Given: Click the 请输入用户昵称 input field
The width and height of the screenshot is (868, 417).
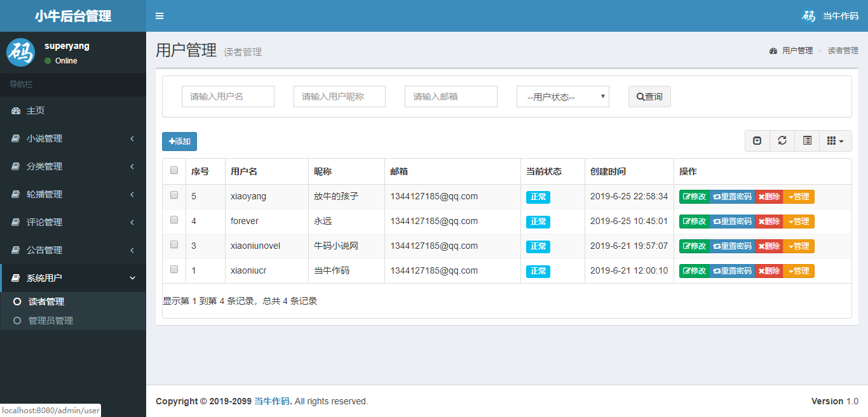Looking at the screenshot, I should [x=339, y=96].
